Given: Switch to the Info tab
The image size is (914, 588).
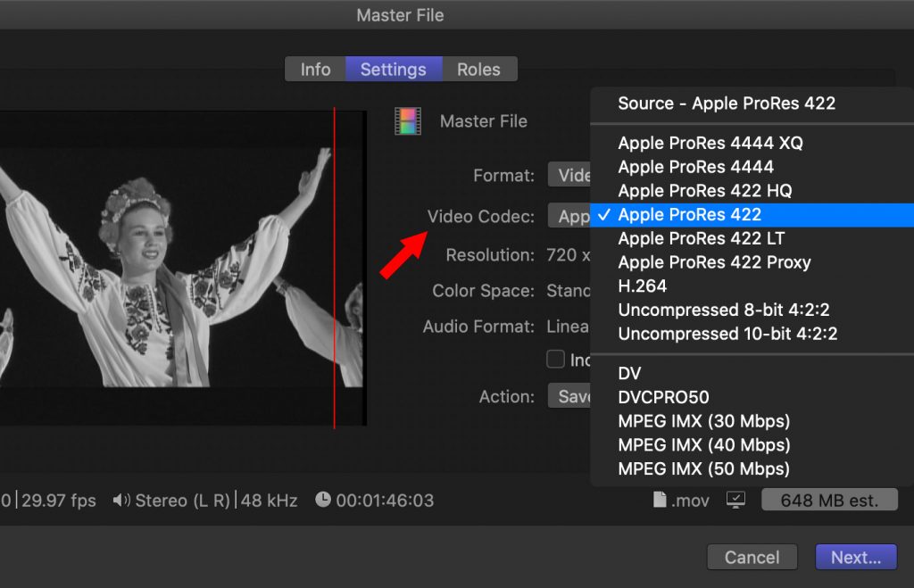Looking at the screenshot, I should tap(314, 69).
